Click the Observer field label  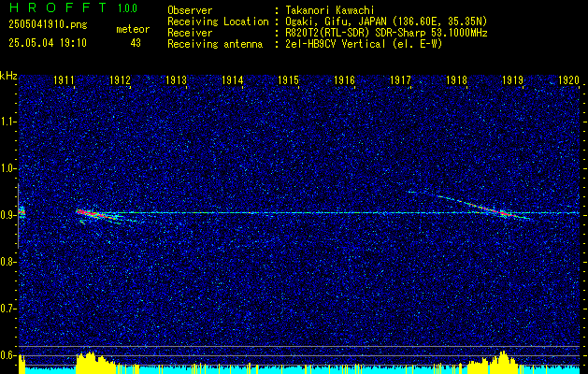coord(190,10)
